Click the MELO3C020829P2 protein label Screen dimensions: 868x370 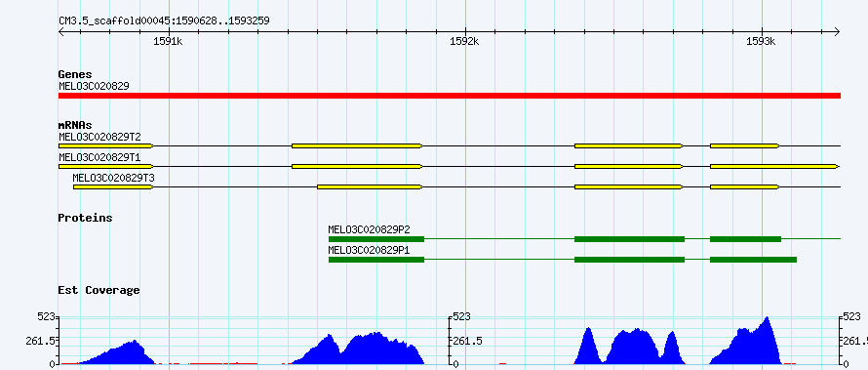point(369,229)
